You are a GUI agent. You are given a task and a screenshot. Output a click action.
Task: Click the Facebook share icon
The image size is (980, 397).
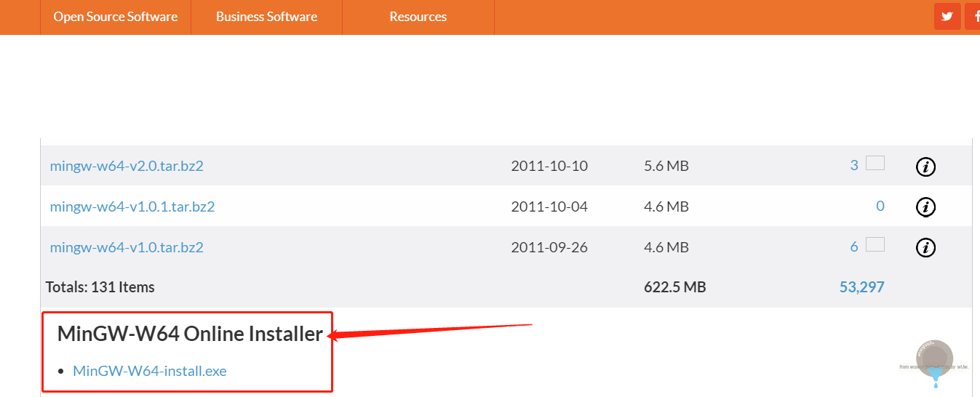973,17
